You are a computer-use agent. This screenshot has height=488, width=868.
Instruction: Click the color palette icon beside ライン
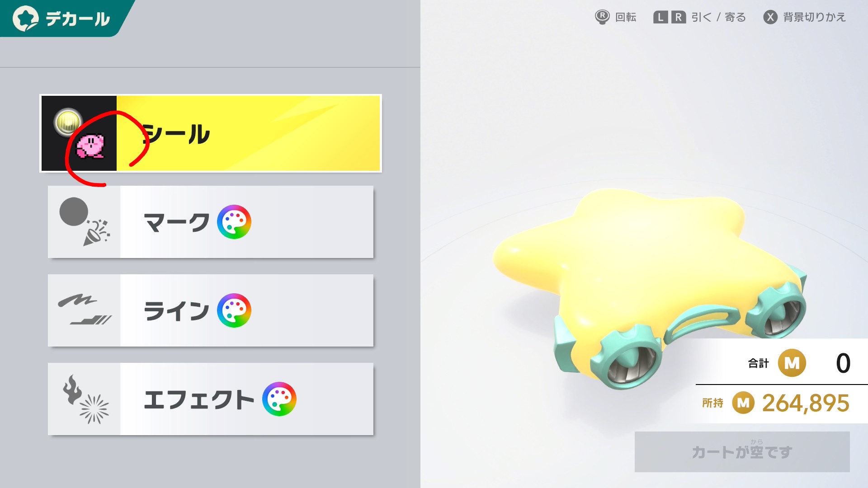click(234, 310)
